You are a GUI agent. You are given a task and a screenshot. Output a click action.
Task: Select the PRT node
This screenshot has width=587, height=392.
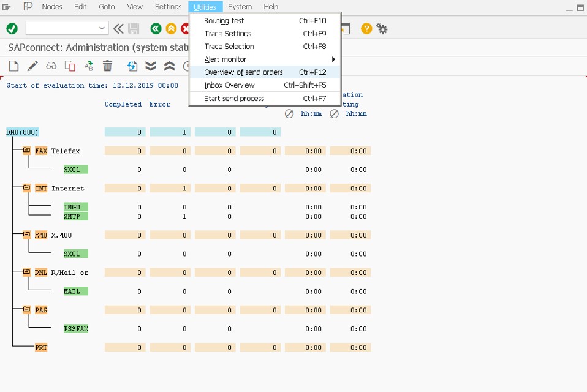point(41,347)
